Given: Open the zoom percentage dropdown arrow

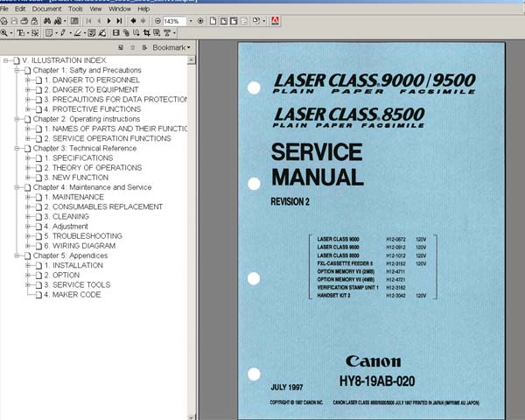Looking at the screenshot, I should point(191,21).
